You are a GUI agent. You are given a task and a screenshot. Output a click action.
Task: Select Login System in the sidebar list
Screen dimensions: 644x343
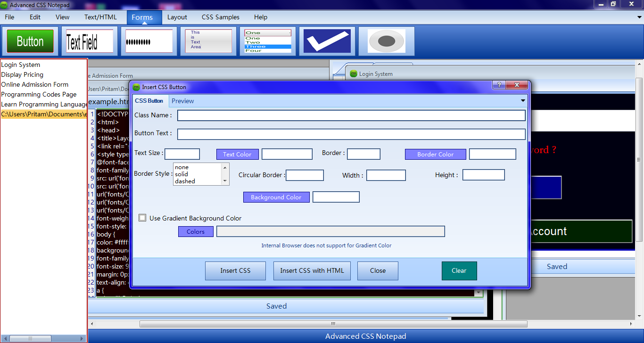pos(21,65)
